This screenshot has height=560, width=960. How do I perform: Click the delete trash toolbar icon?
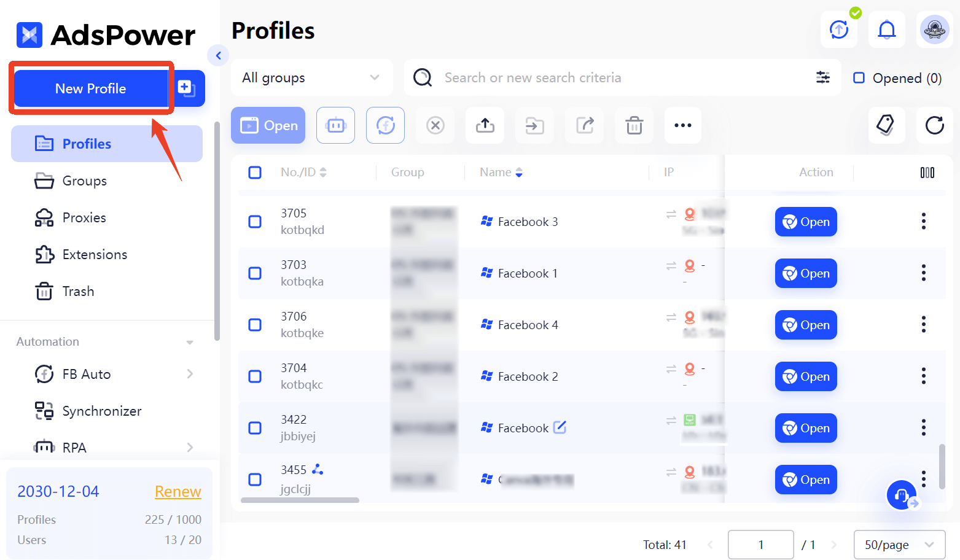[x=634, y=125]
